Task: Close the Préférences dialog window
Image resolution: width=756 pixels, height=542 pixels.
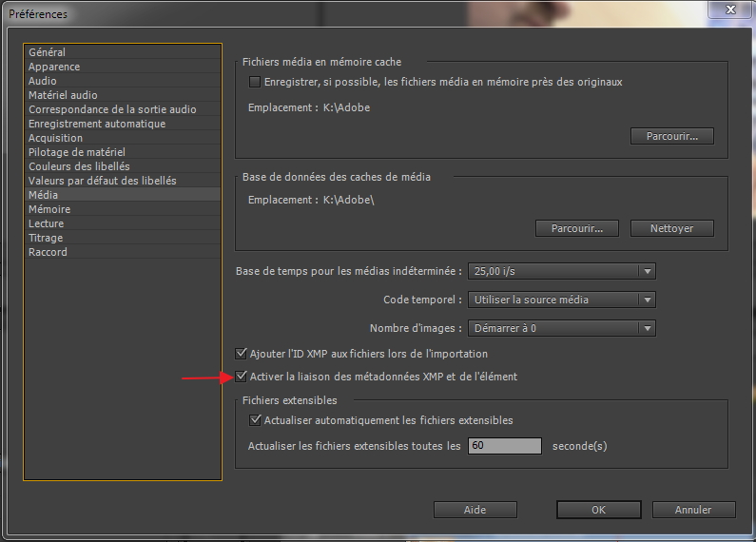Action: [x=730, y=10]
